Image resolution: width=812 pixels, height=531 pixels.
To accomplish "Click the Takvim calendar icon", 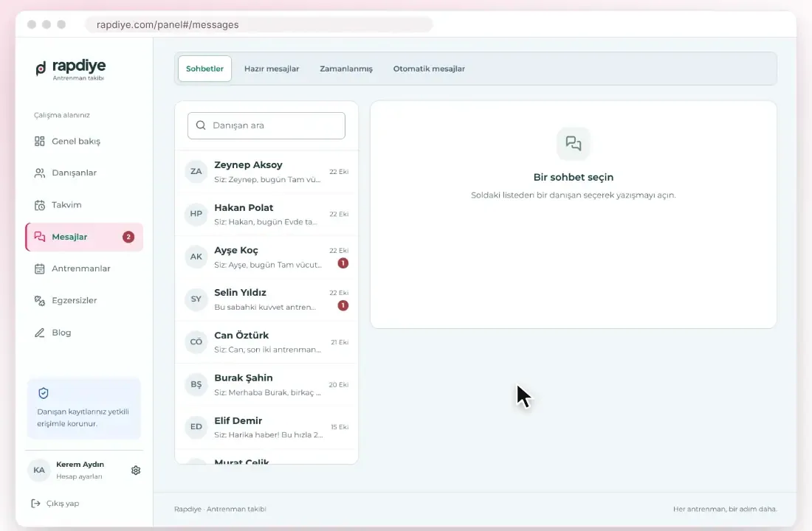I will pos(39,205).
